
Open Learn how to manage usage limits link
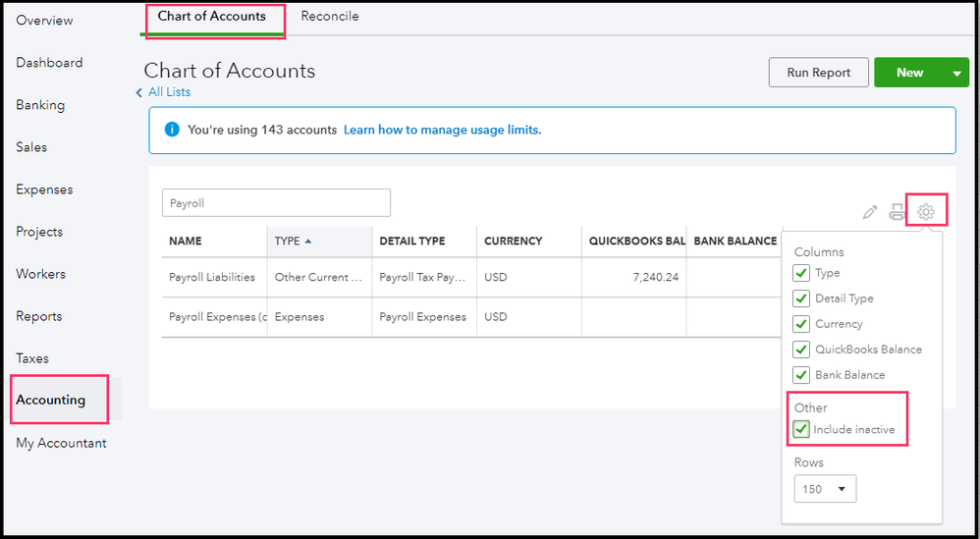(443, 130)
